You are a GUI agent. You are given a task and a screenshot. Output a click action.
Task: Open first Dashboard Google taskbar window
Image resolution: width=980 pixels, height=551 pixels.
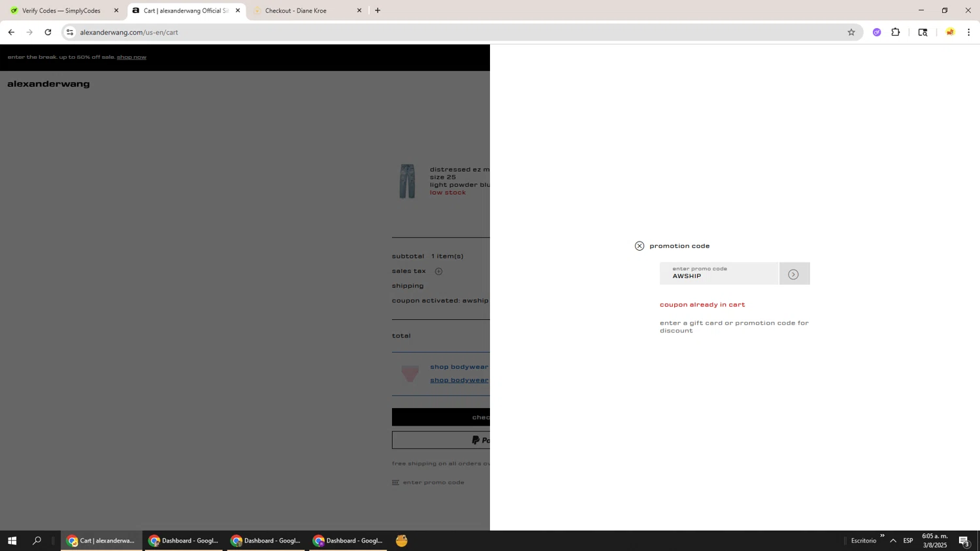click(184, 541)
